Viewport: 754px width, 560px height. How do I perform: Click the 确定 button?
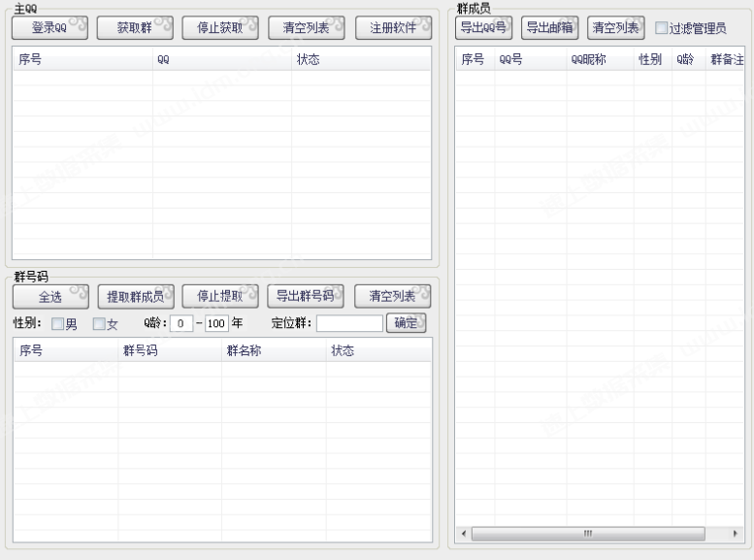(407, 323)
